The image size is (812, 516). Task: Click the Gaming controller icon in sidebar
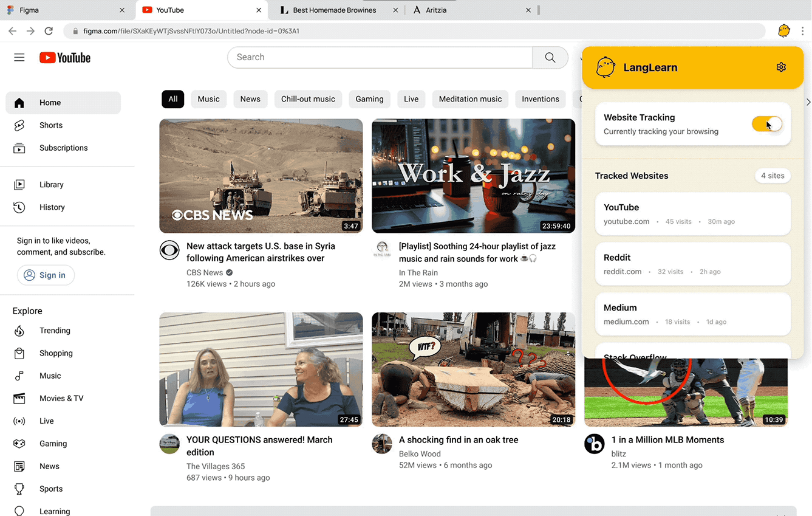pos(19,444)
